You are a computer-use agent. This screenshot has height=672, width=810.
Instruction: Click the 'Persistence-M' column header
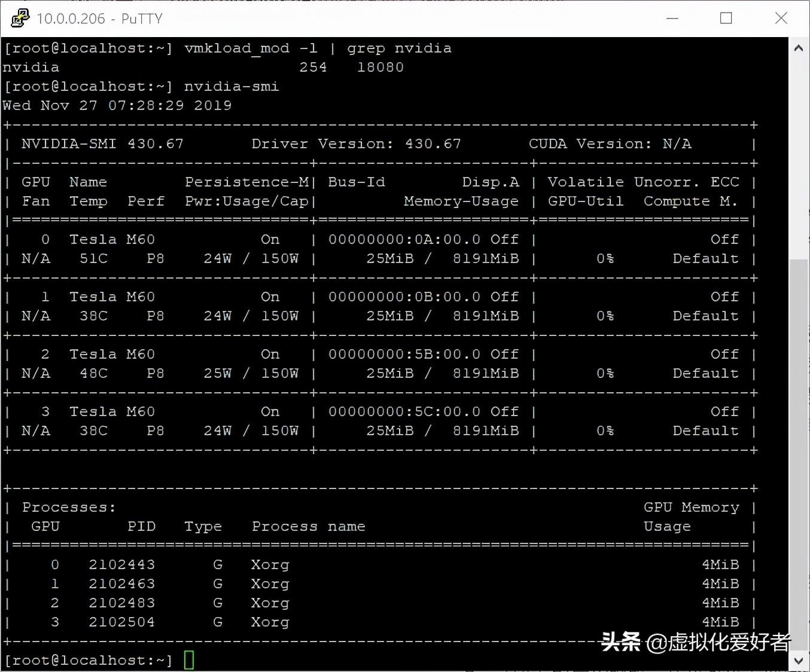(x=246, y=182)
